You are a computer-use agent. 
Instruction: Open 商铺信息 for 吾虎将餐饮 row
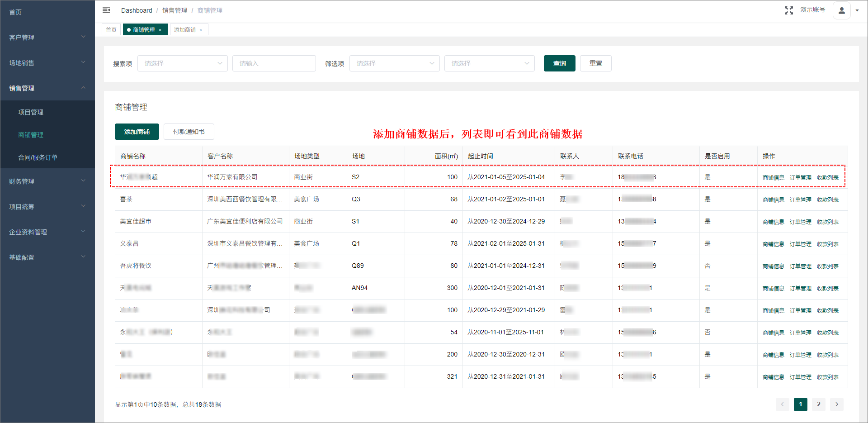tap(774, 266)
